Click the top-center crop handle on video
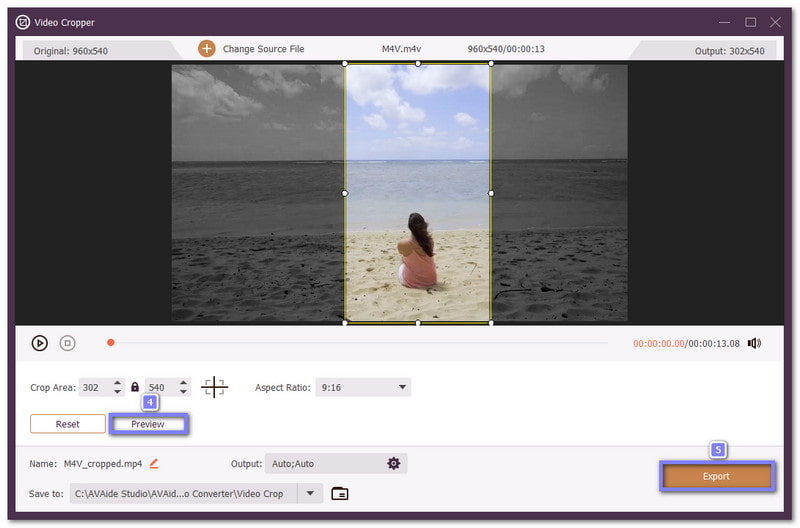Viewport: 800px width, 528px height. pos(418,64)
